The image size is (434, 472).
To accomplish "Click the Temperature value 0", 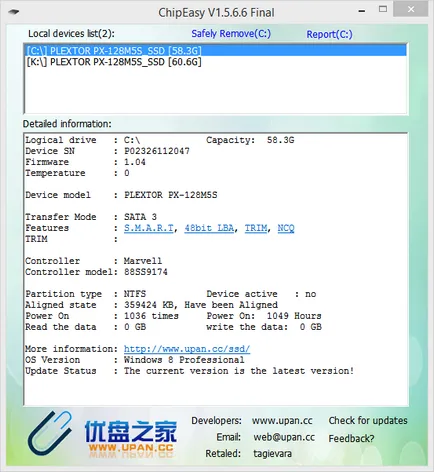I will [x=127, y=173].
